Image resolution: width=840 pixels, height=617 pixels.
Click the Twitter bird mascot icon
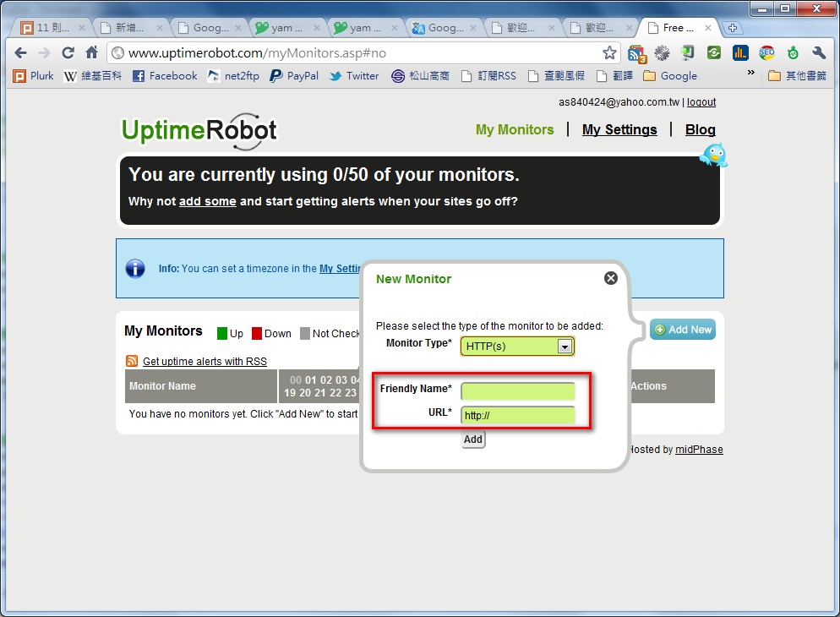tap(714, 156)
